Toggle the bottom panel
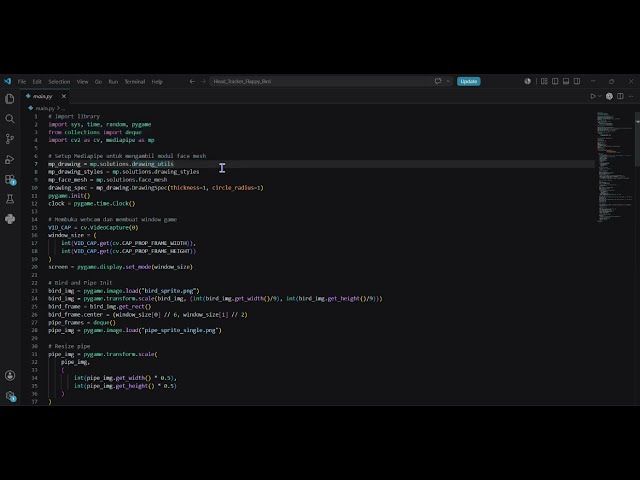640x480 pixels. [x=566, y=81]
